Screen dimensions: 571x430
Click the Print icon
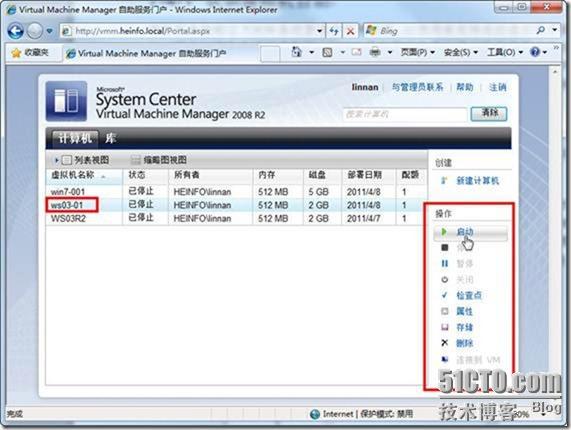[x=375, y=52]
